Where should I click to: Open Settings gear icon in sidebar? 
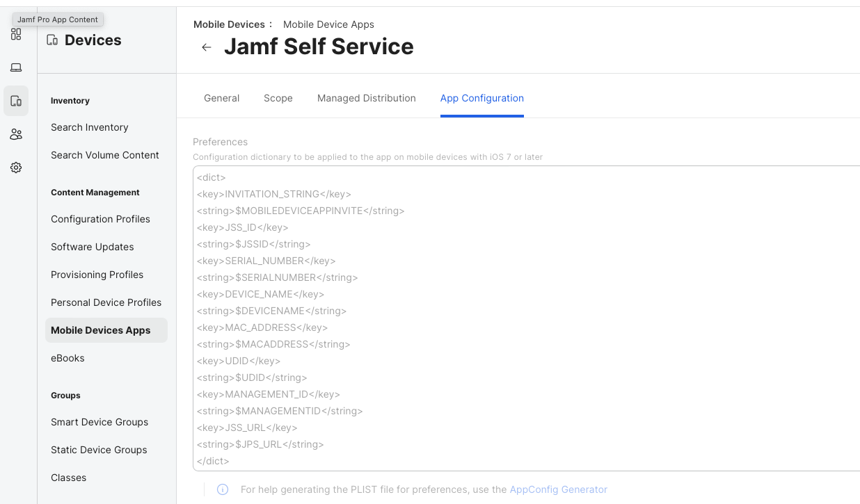point(16,168)
